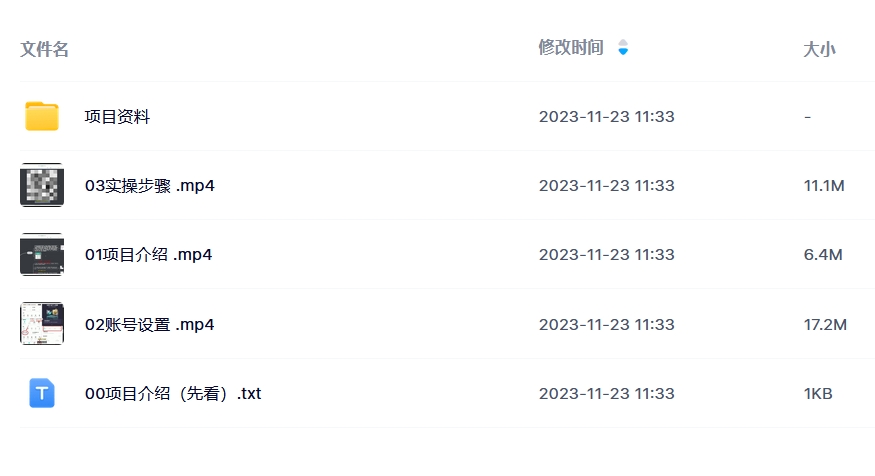Select the 11.1M size cell
This screenshot has width=875, height=476.
[824, 186]
